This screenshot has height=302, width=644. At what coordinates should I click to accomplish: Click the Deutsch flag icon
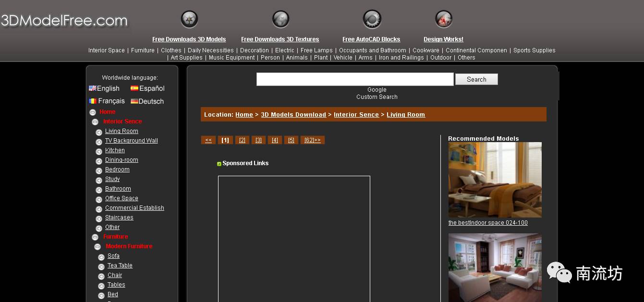click(x=134, y=101)
